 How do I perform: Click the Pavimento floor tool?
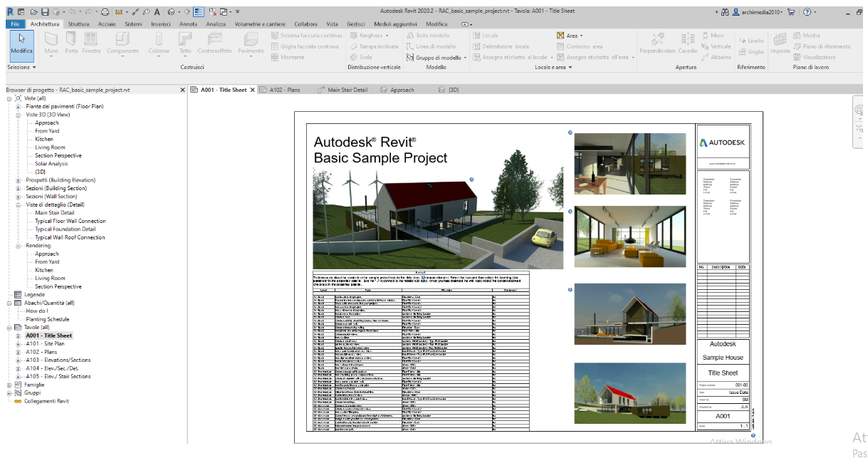coord(251,43)
